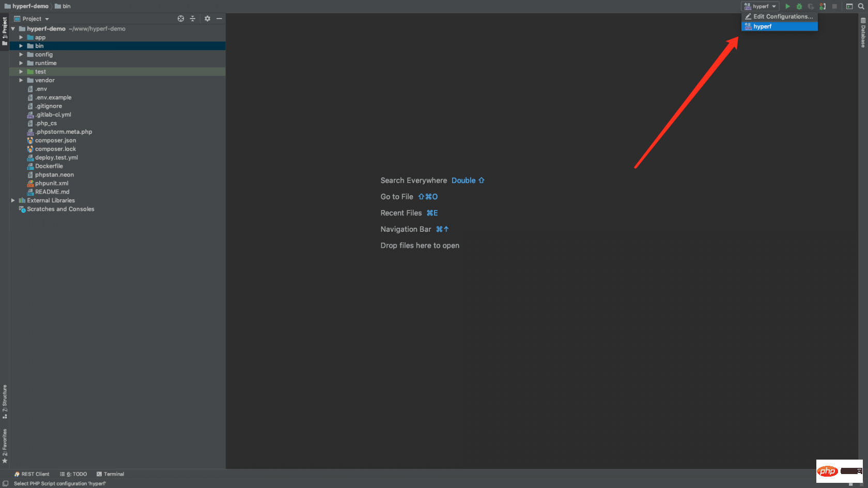Hide the Project panel with minus icon
Screen dimensions: 868x488
point(219,19)
